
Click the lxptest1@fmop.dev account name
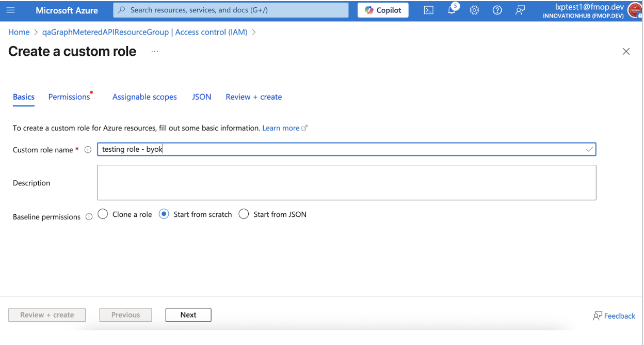tap(589, 7)
